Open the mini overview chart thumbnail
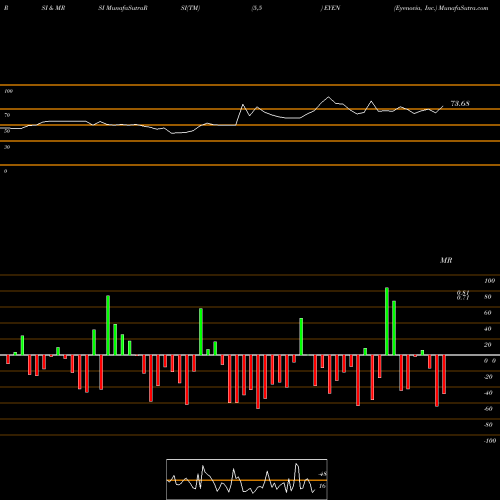Image resolution: width=500 pixels, height=500 pixels. click(x=247, y=479)
